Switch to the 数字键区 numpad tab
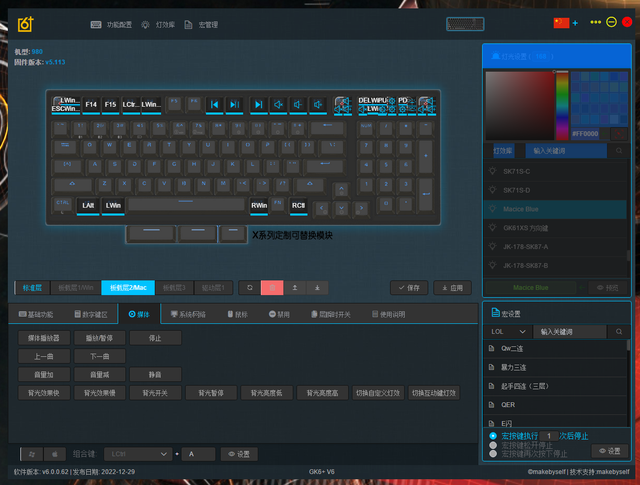640x485 pixels. tap(91, 314)
